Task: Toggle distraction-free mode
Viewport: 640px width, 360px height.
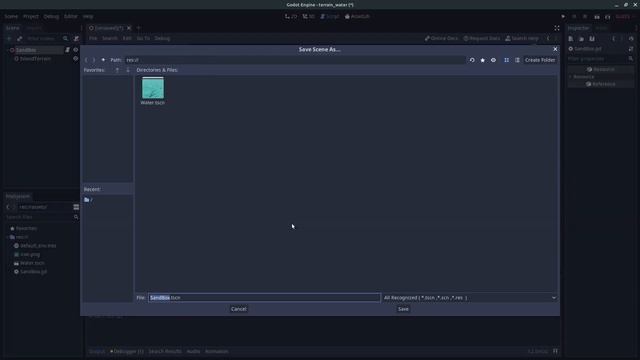Action: pyautogui.click(x=557, y=28)
